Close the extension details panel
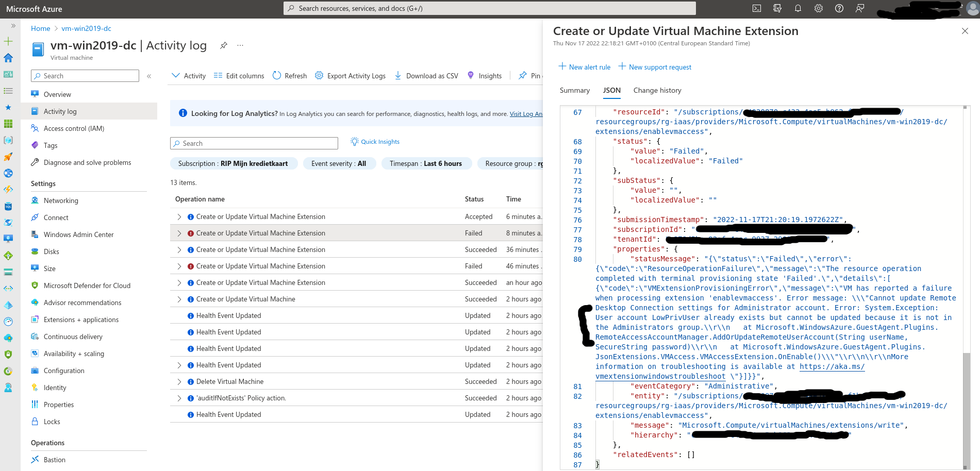Viewport: 980px width, 471px height. (965, 31)
